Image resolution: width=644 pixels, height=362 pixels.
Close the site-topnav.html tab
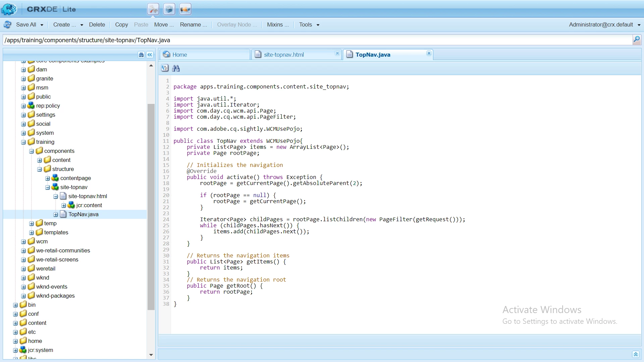(337, 53)
